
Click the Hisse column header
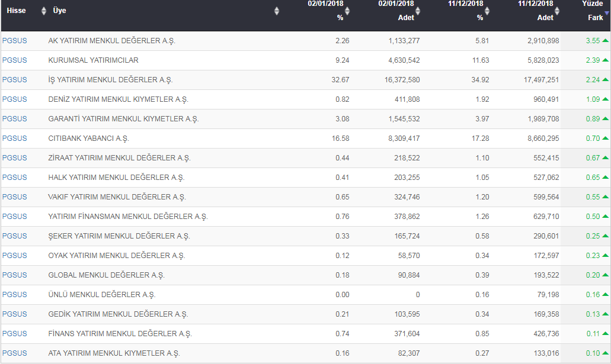[x=17, y=11]
